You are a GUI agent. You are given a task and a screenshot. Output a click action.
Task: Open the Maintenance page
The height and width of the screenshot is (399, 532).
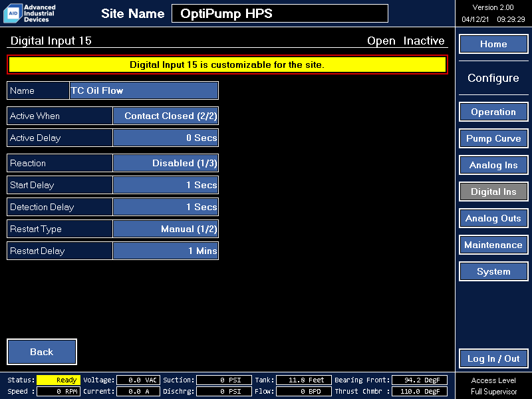pyautogui.click(x=493, y=245)
